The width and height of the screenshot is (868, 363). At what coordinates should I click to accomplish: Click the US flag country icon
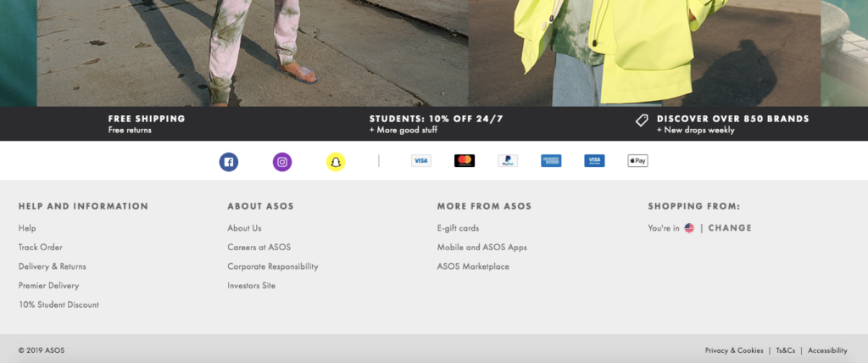(689, 228)
